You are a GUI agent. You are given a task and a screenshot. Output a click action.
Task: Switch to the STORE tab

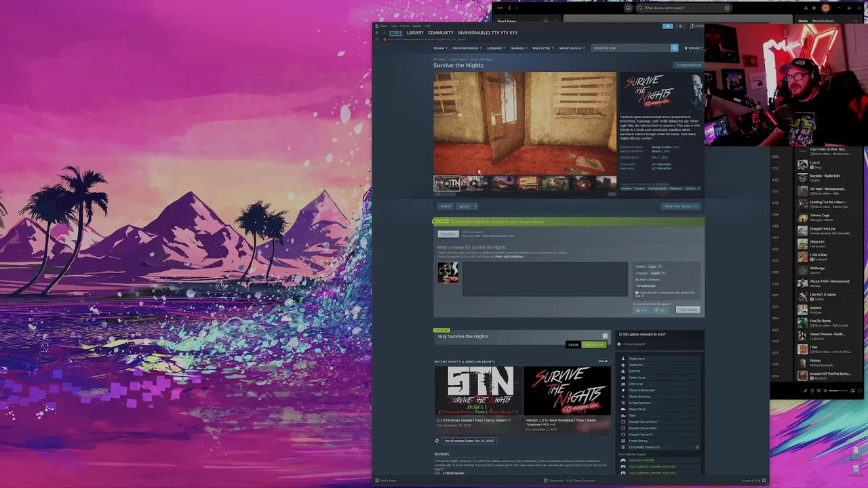pyautogui.click(x=395, y=33)
